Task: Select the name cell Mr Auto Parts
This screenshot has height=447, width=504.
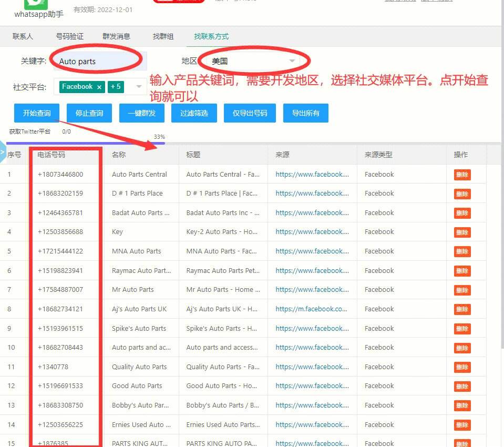Action: [133, 289]
